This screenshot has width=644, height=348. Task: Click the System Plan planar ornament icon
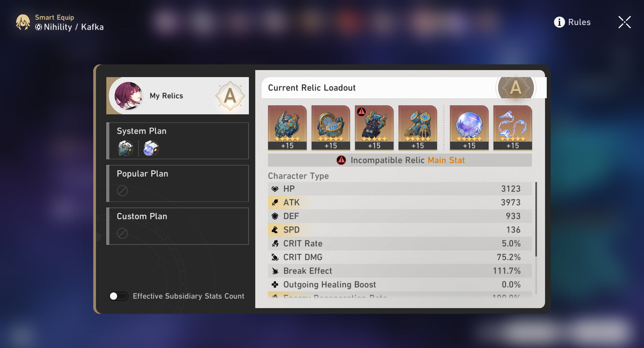151,148
